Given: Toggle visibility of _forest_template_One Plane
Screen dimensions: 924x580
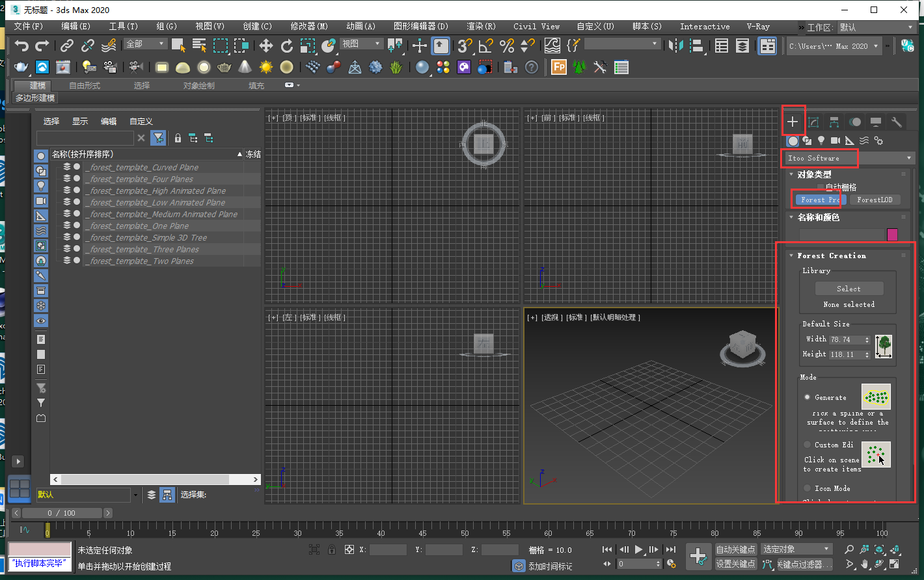Looking at the screenshot, I should coord(77,226).
